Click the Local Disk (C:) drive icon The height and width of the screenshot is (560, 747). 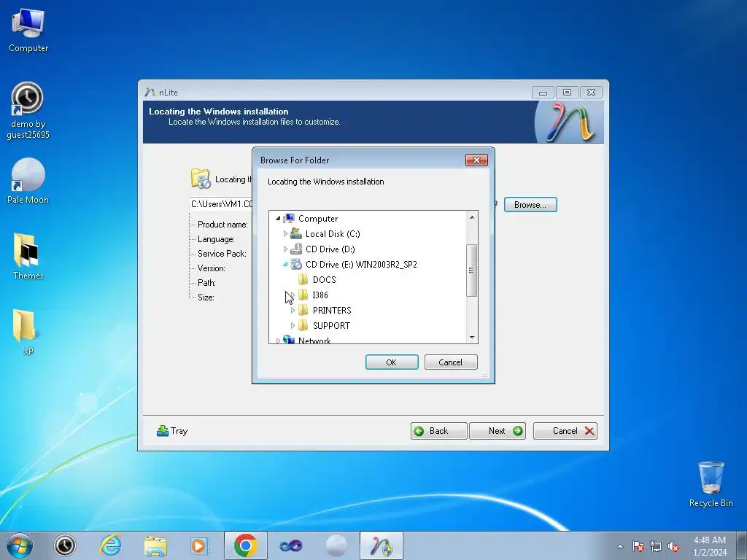pyautogui.click(x=296, y=233)
